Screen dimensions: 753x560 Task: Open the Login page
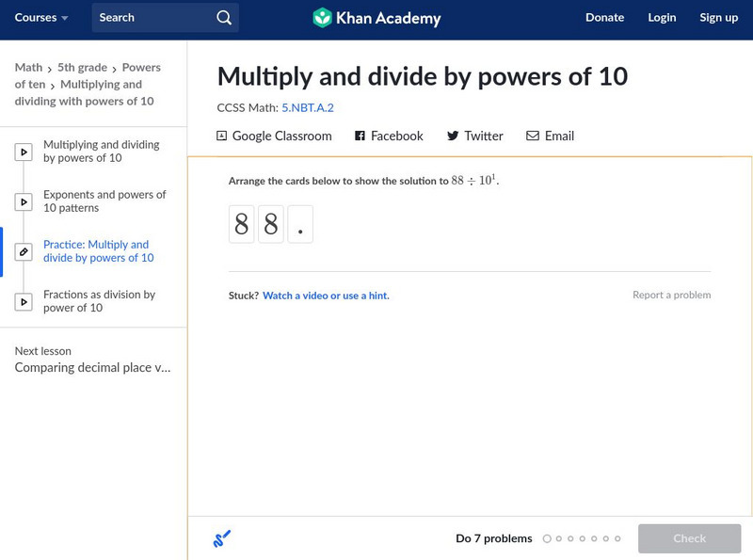[662, 18]
